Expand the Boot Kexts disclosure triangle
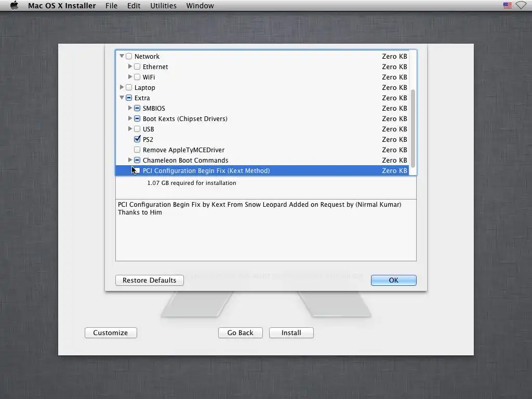This screenshot has height=399, width=532. [x=130, y=118]
